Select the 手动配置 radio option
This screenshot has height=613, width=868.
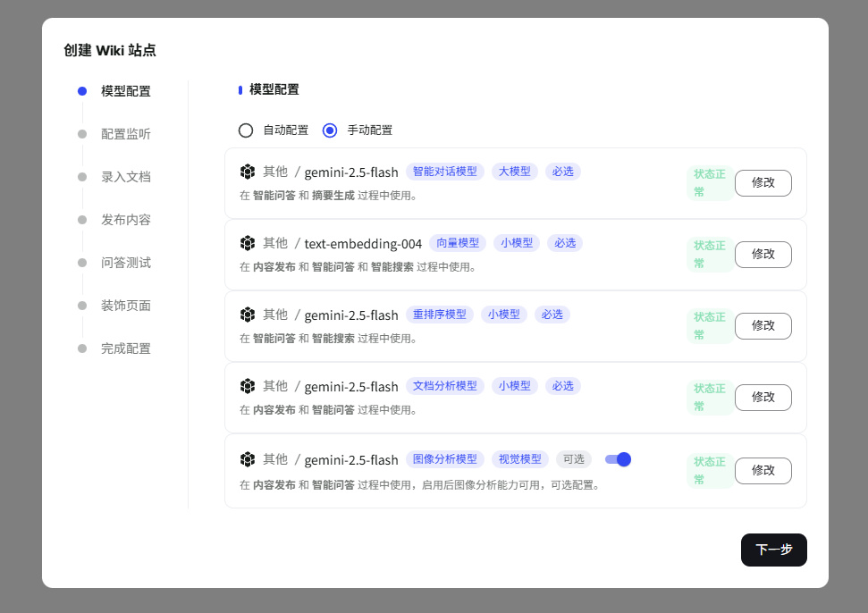tap(330, 130)
